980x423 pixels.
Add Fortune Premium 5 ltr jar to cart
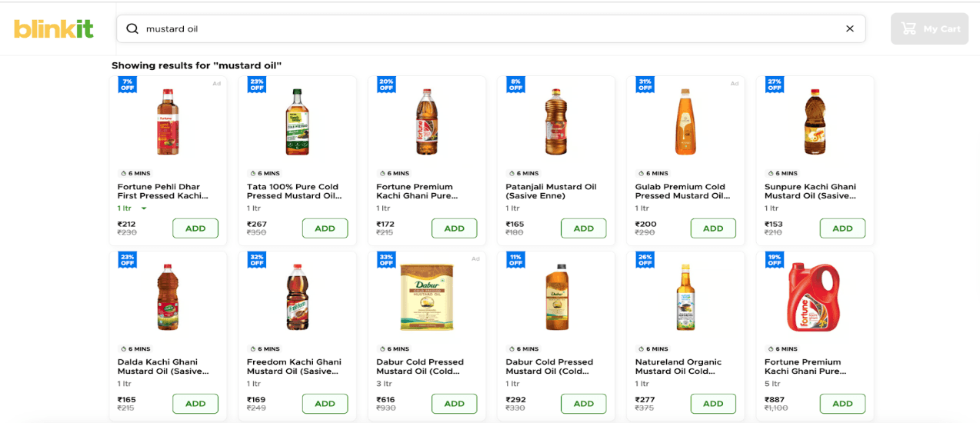pyautogui.click(x=842, y=404)
